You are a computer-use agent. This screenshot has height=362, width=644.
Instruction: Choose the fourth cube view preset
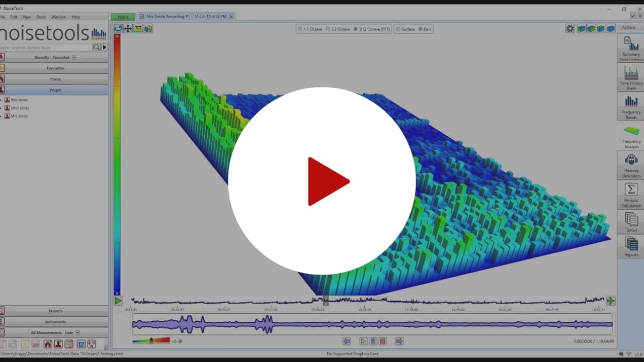coord(610,29)
